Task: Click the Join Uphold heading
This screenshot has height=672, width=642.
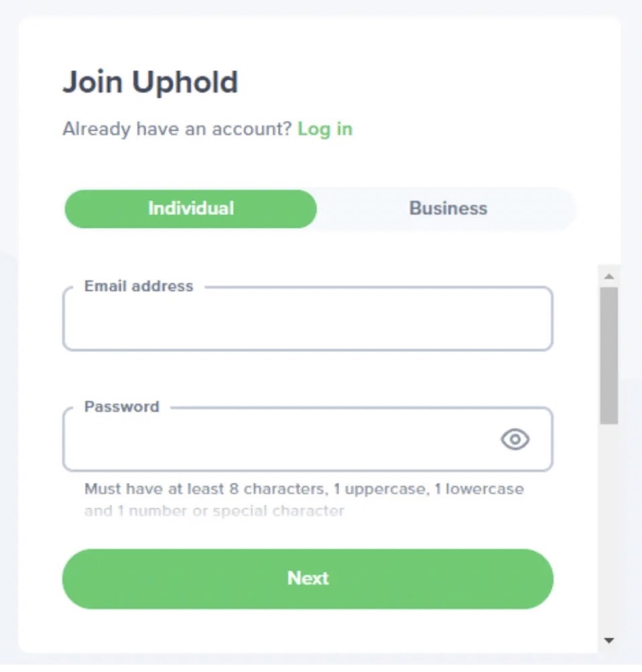Action: [x=150, y=82]
